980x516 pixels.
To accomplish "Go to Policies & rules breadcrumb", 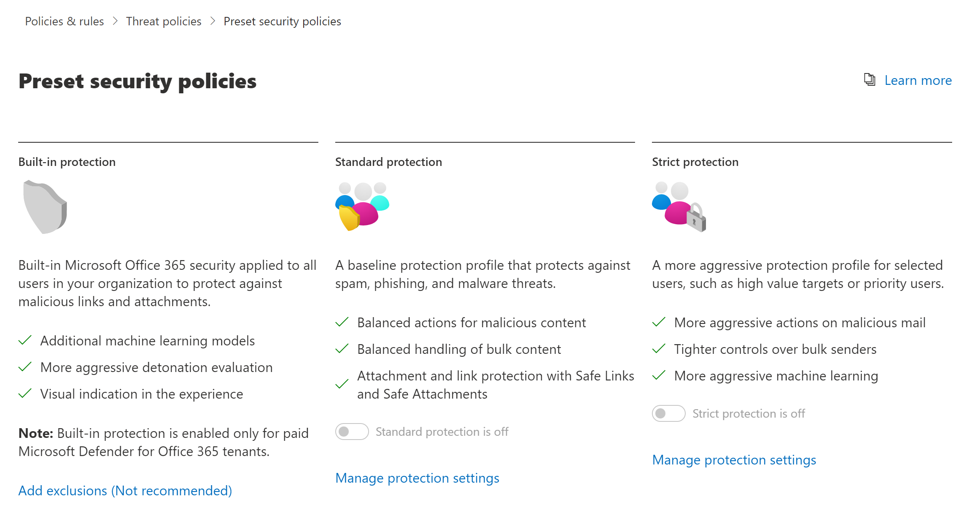I will [x=64, y=21].
